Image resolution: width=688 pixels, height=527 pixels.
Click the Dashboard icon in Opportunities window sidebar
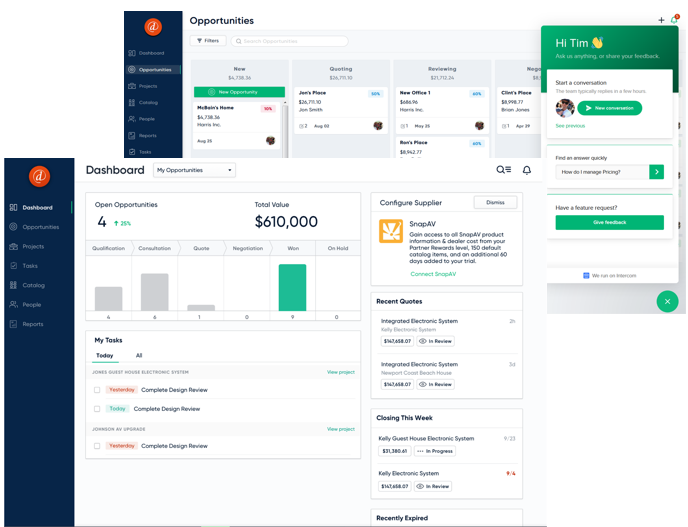point(132,53)
